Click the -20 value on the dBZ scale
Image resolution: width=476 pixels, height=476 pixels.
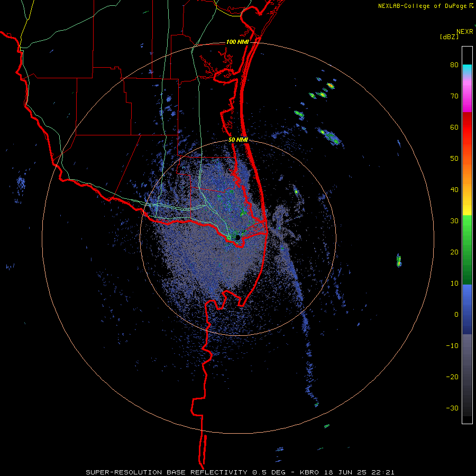pyautogui.click(x=452, y=377)
